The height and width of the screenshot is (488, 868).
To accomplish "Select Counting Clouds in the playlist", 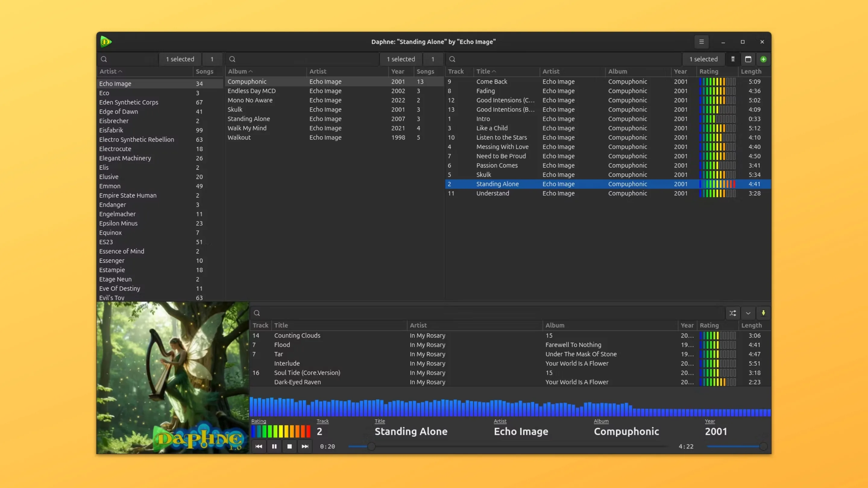I will click(x=297, y=336).
